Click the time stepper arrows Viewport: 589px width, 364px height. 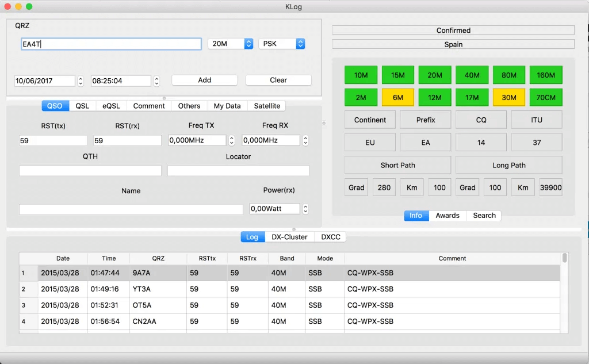tap(156, 81)
